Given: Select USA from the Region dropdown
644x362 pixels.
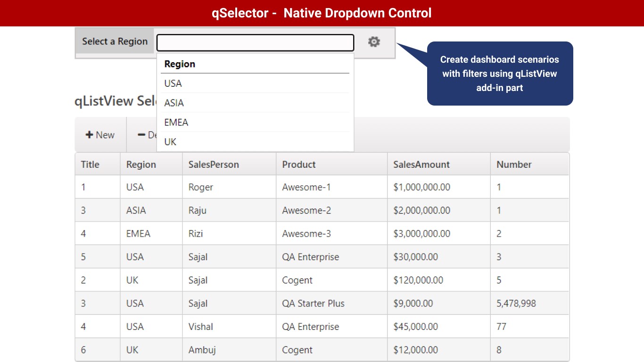Looking at the screenshot, I should click(x=173, y=83).
